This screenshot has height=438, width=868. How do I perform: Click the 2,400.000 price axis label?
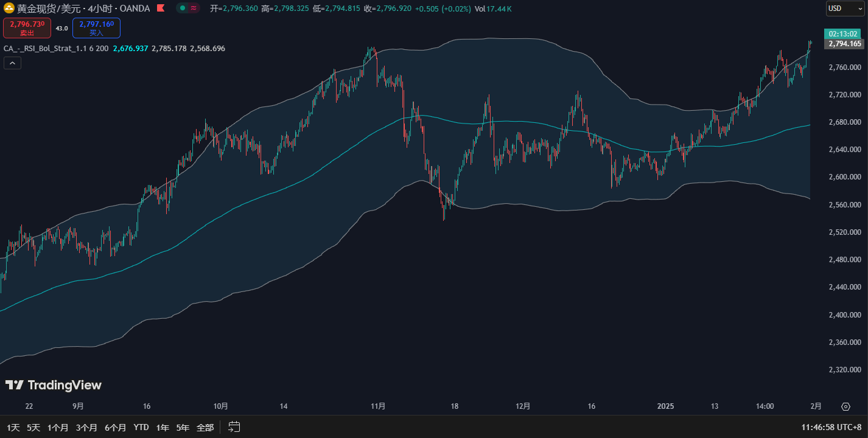[x=845, y=315]
